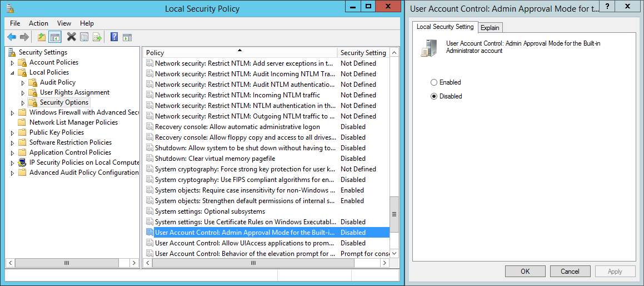Click the Export List toolbar icon
Viewport: 644px width, 286px height.
click(x=97, y=37)
